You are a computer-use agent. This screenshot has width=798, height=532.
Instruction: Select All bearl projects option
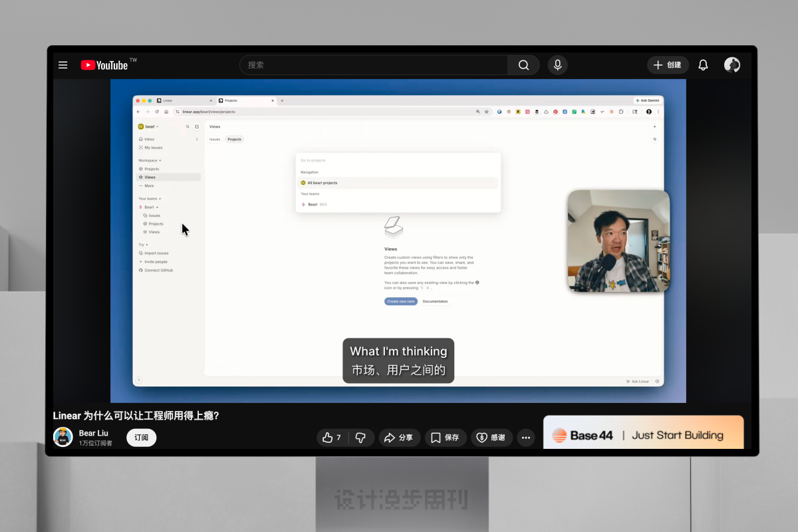[398, 183]
